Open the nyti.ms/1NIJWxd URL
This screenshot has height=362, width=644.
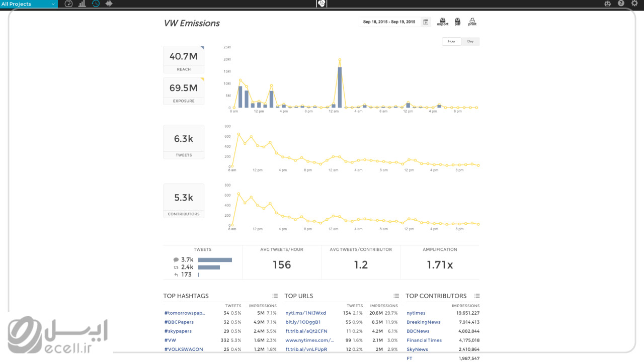pos(306,313)
